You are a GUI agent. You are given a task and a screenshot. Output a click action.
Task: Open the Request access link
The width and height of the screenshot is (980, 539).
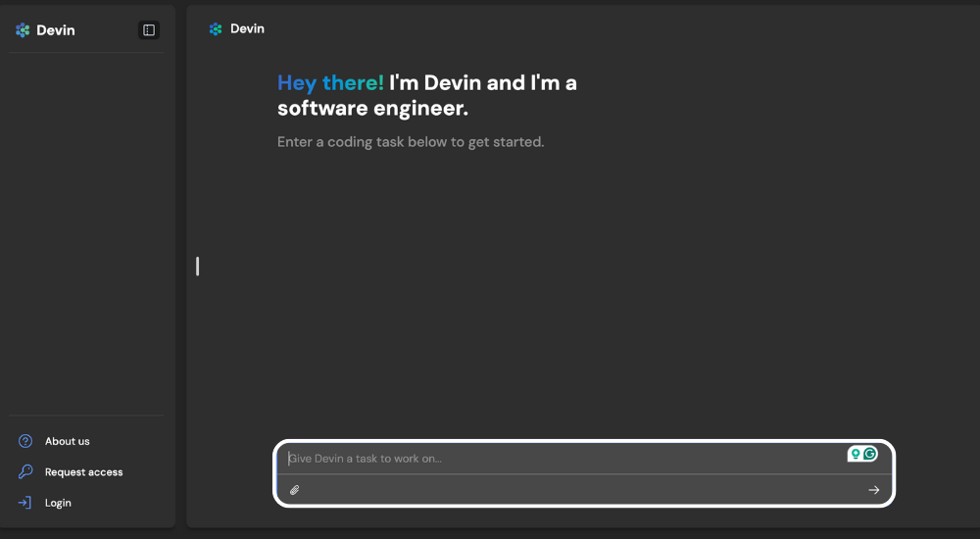83,472
